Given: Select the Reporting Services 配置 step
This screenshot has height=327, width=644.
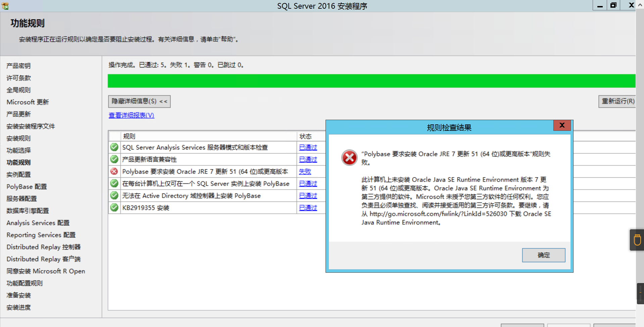Looking at the screenshot, I should click(41, 235).
